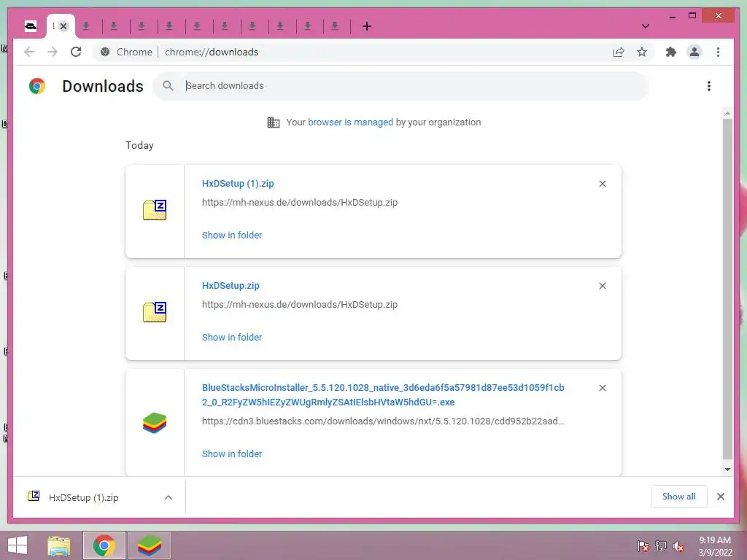747x560 pixels.
Task: Share this page using the share icon
Action: [619, 52]
